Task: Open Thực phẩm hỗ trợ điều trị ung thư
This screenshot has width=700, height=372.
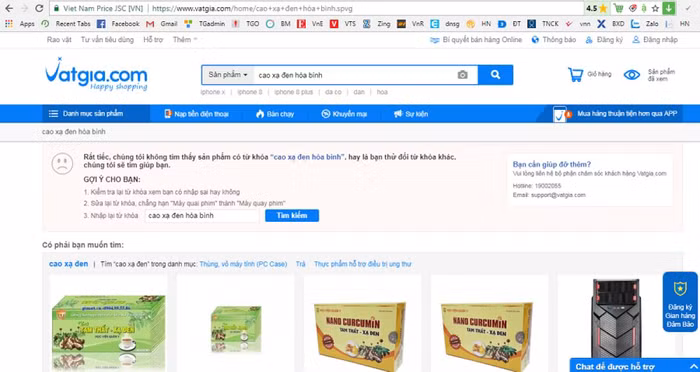Action: (362, 264)
